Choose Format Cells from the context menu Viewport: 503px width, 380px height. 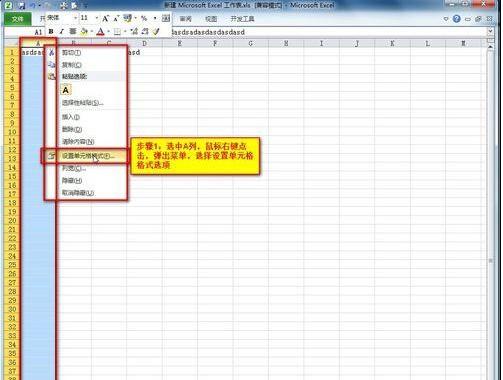(x=85, y=156)
